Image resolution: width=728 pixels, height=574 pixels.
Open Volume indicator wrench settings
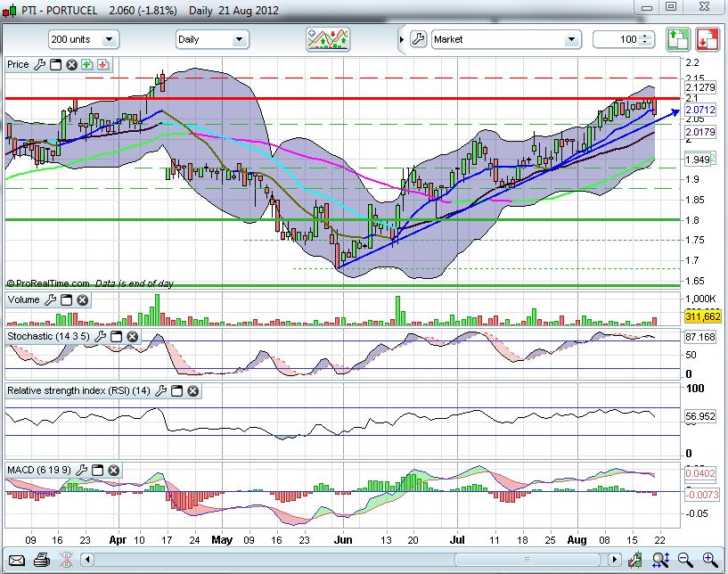[x=50, y=300]
